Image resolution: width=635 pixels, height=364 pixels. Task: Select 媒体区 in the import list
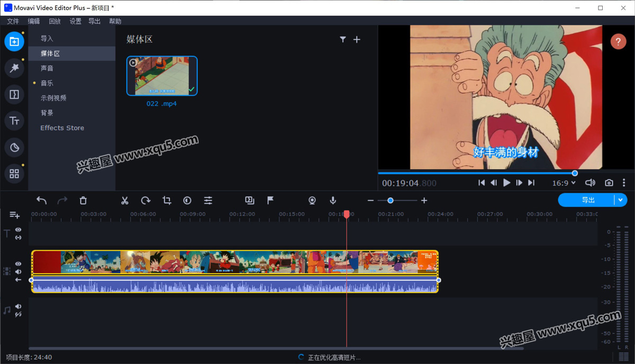tap(72, 53)
